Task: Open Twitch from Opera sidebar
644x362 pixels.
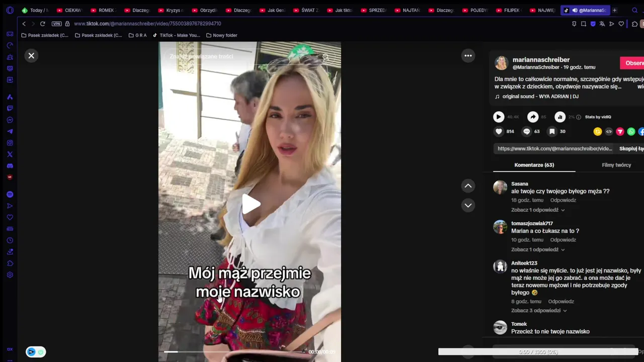Action: [x=10, y=108]
